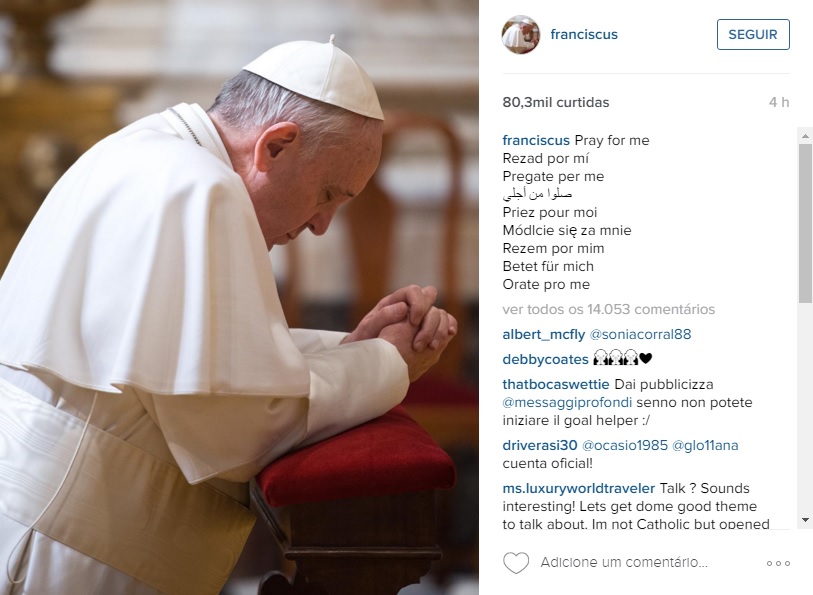Click the comments scrollbar thumb
This screenshot has width=813, height=595.
point(805,223)
